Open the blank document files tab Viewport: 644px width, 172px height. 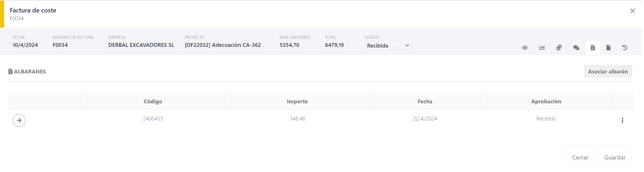(x=609, y=48)
